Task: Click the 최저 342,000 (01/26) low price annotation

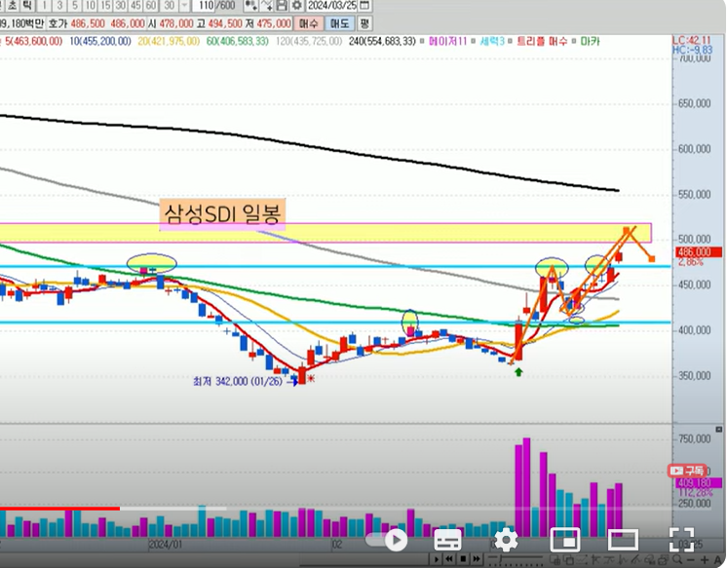Action: (x=237, y=382)
